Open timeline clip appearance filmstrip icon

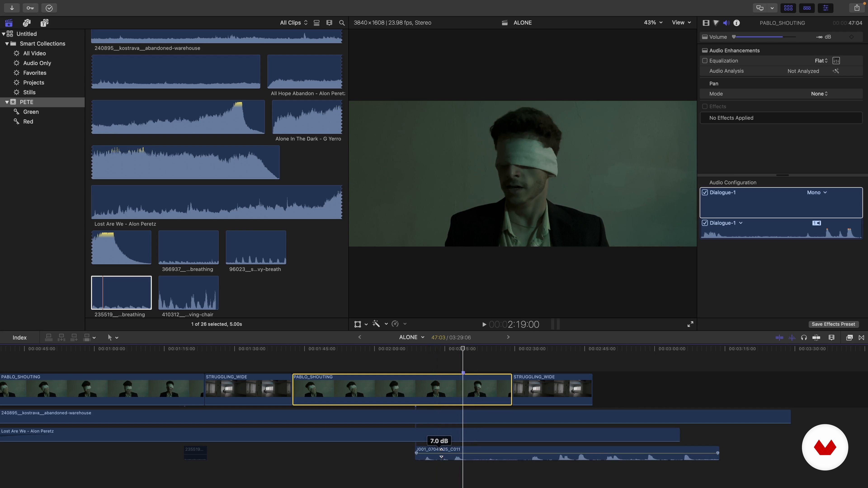pyautogui.click(x=832, y=338)
